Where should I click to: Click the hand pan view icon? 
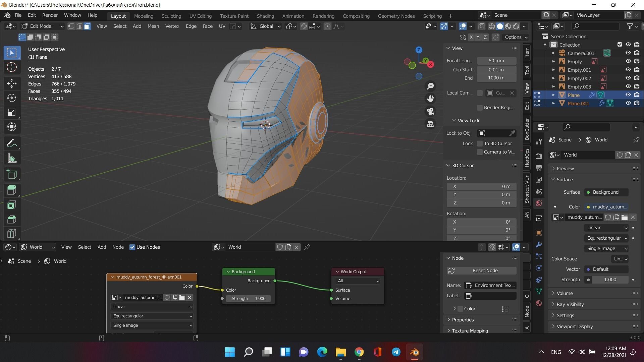430,99
